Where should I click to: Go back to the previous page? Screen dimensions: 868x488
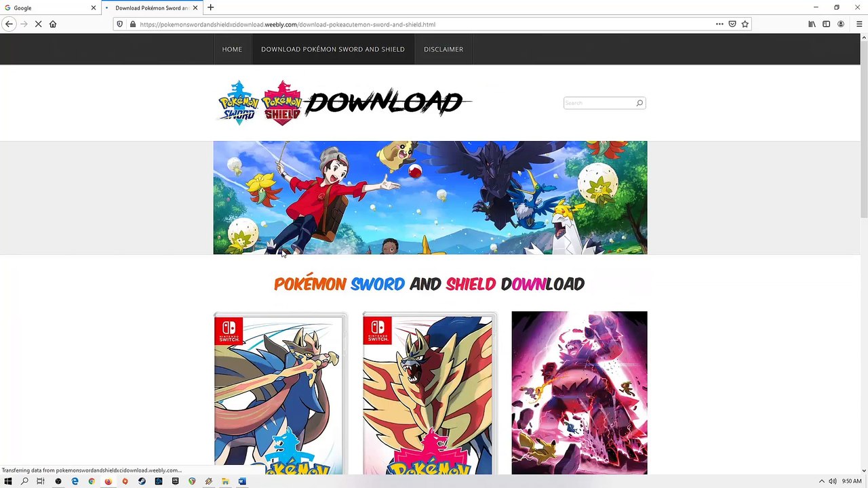pyautogui.click(x=9, y=24)
